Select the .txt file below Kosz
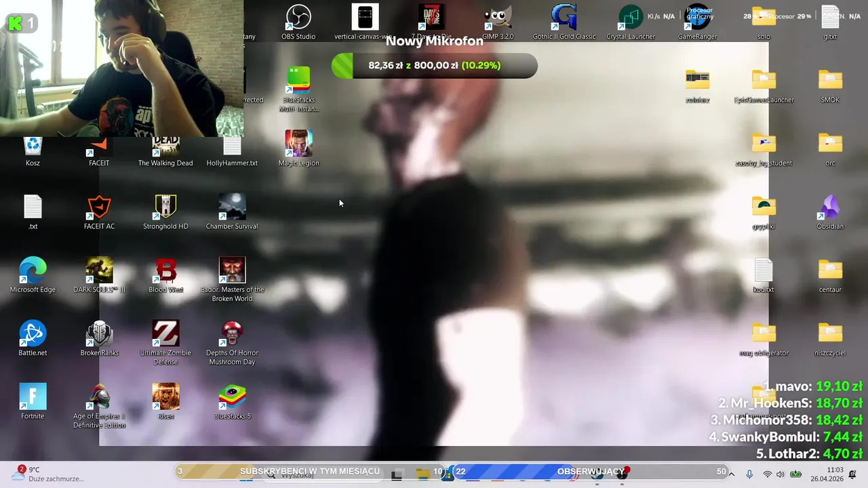This screenshot has width=868, height=488. [x=33, y=212]
